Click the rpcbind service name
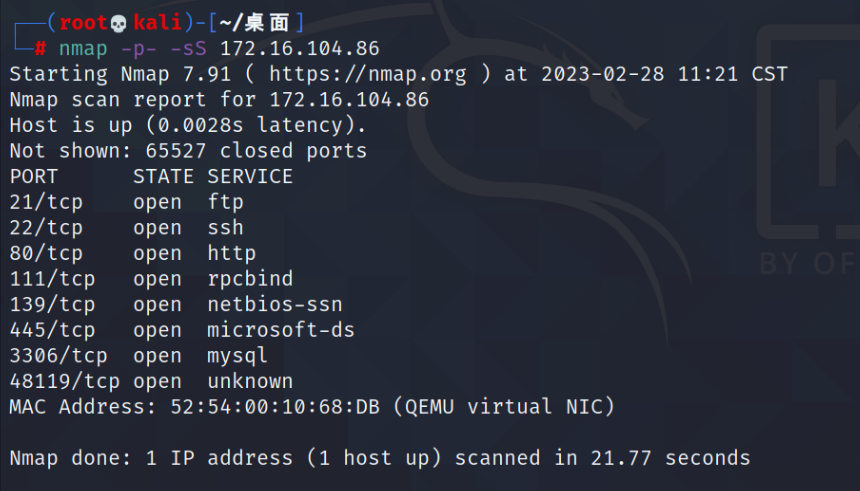 coord(250,279)
